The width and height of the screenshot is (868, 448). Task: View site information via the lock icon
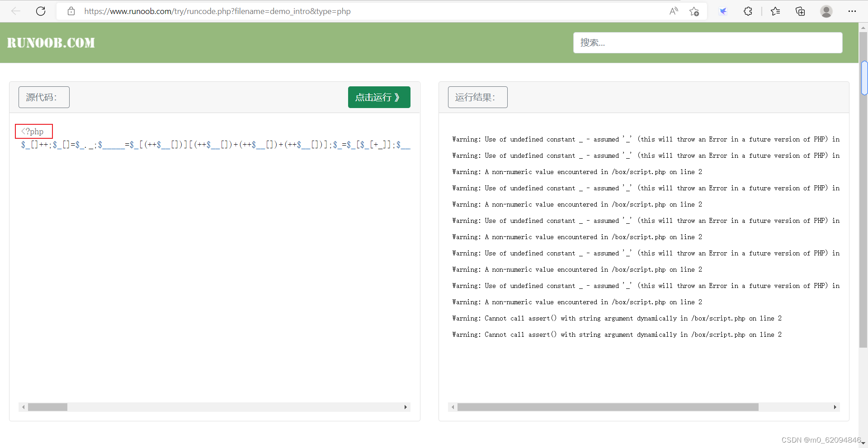(x=71, y=11)
